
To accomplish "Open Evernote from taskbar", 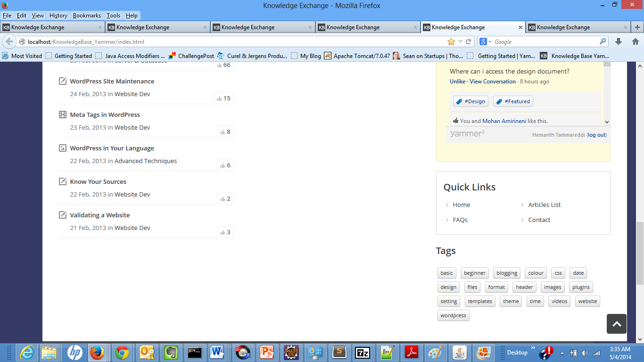I will [170, 352].
